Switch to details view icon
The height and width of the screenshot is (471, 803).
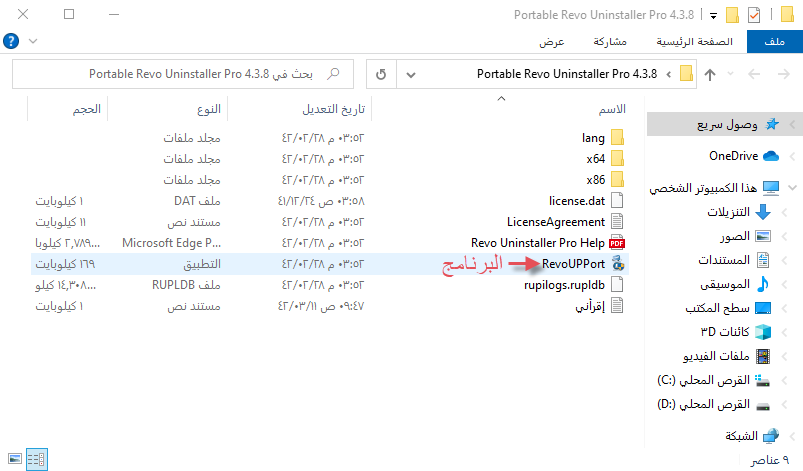(x=36, y=459)
